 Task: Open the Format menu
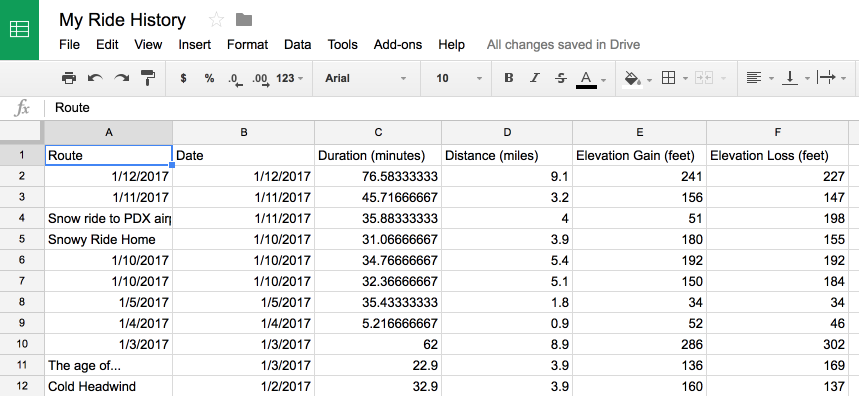pyautogui.click(x=248, y=45)
